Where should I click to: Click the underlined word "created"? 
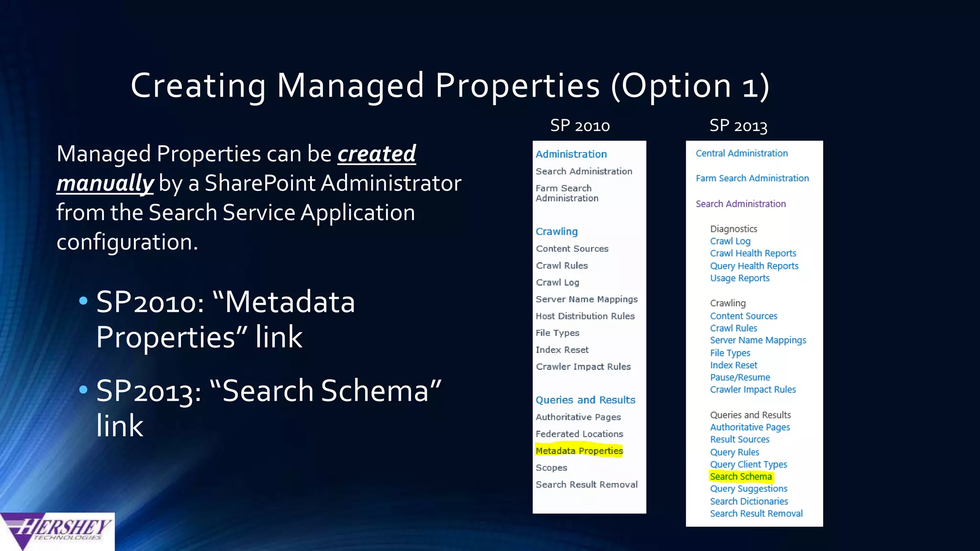point(377,154)
